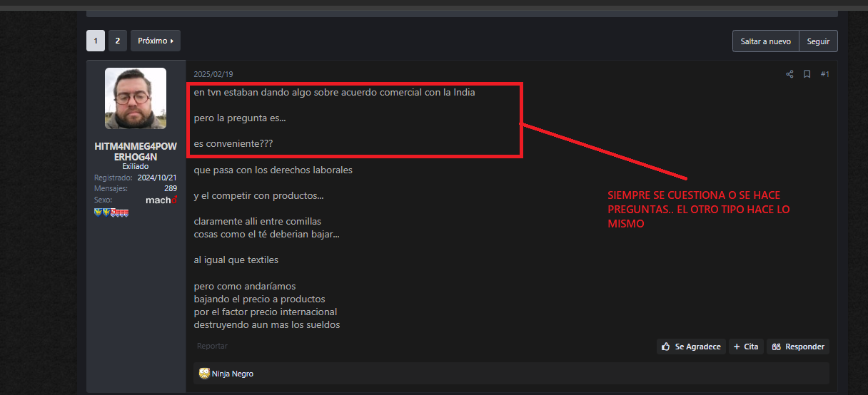Open the #1 post permalink
This screenshot has height=395, width=868.
pos(825,74)
